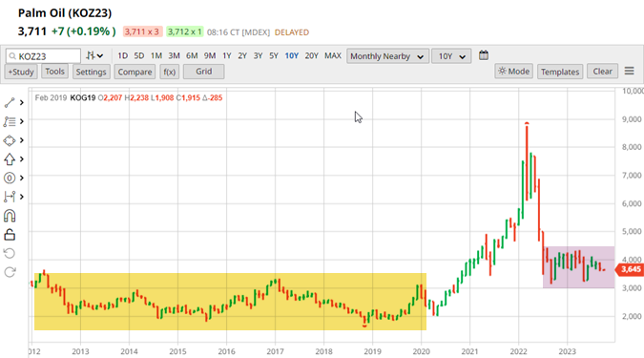644x358 pixels.
Task: Click the Clear button
Action: click(603, 72)
